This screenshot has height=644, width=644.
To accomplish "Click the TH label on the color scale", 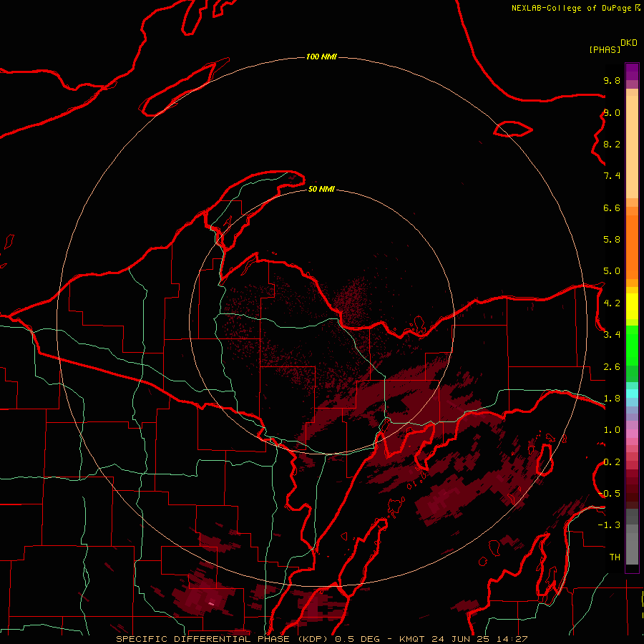I will tap(615, 557).
